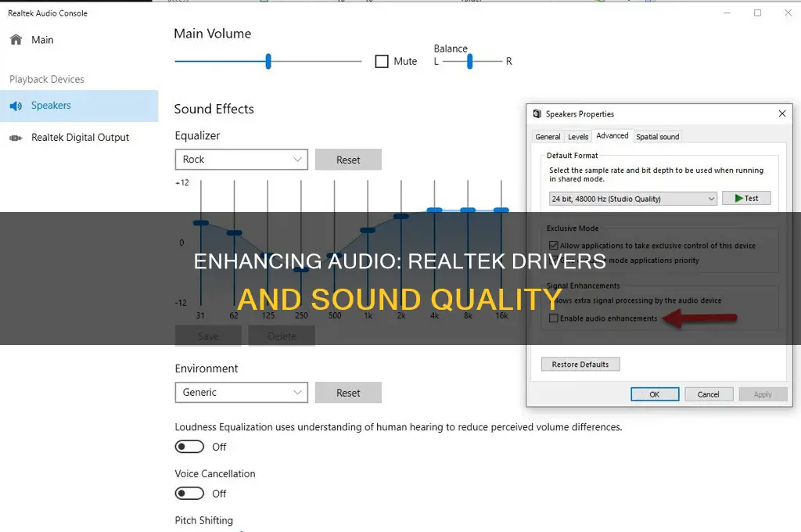801x532 pixels.
Task: Click the Sound Effects heading
Action: click(x=214, y=109)
